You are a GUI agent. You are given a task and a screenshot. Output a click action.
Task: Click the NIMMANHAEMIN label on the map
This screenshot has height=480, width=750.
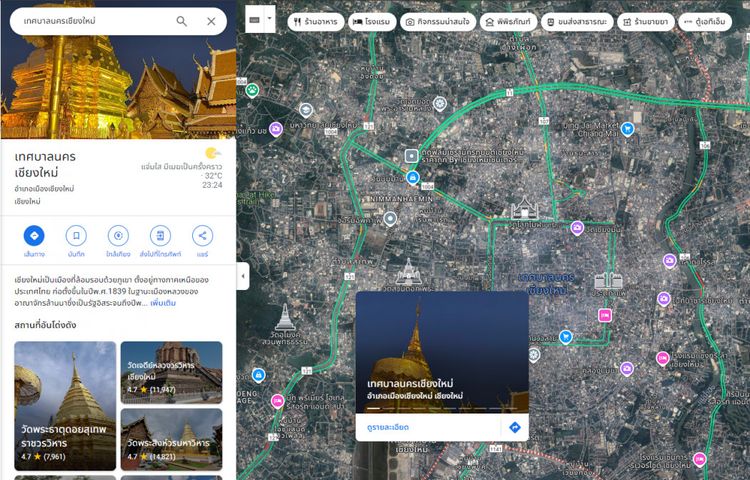[401, 198]
